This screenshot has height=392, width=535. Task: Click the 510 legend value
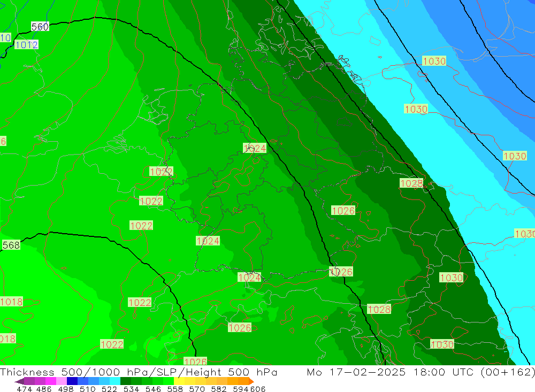[x=87, y=389]
